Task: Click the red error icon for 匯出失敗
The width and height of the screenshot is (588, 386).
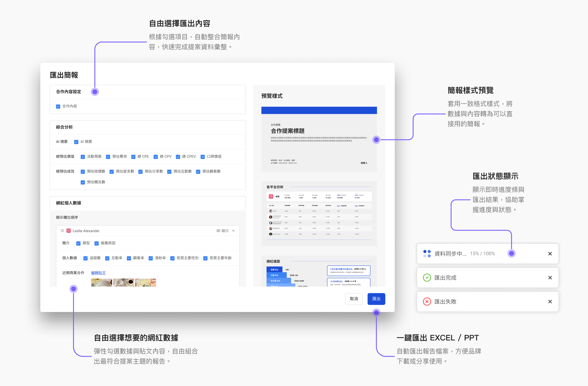Action: tap(427, 302)
